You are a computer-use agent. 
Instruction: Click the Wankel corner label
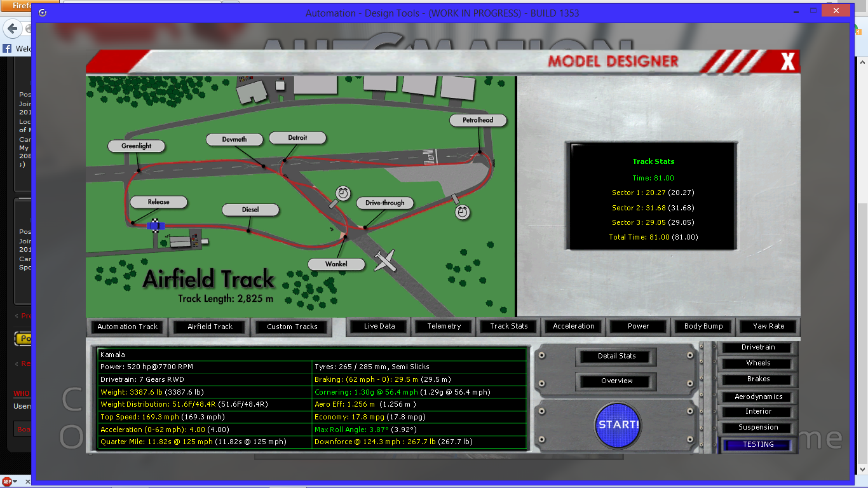pos(336,264)
